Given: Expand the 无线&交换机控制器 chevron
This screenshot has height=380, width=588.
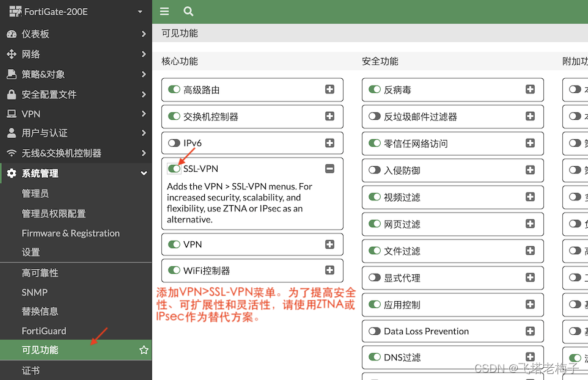Looking at the screenshot, I should coord(144,153).
